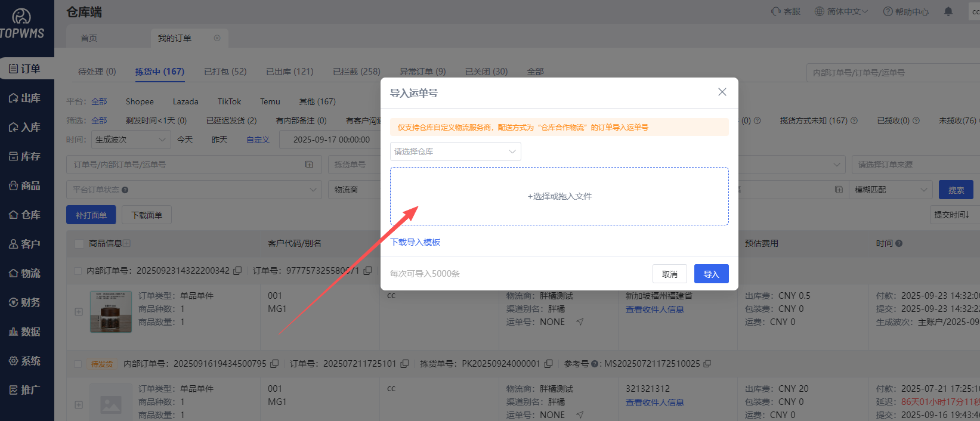980x421 pixels.
Task: Click first order product thumbnail
Action: 111,311
